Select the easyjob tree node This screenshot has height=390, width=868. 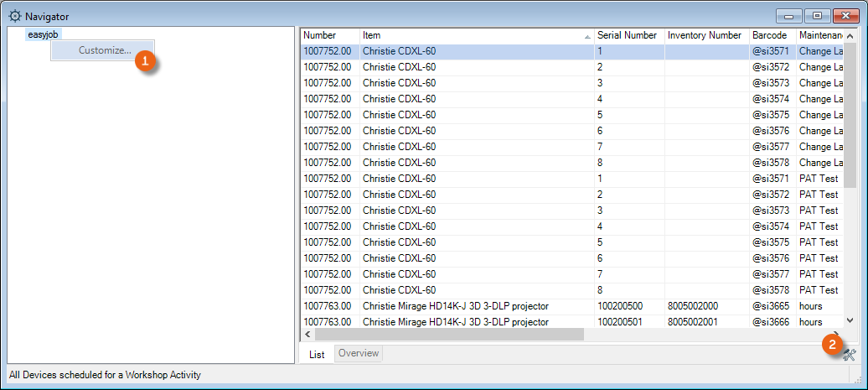(43, 34)
